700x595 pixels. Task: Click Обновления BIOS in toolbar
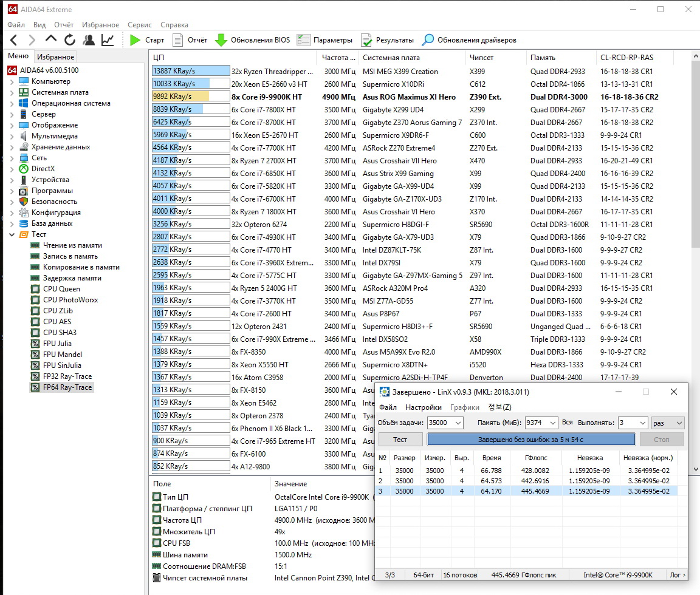tap(253, 40)
